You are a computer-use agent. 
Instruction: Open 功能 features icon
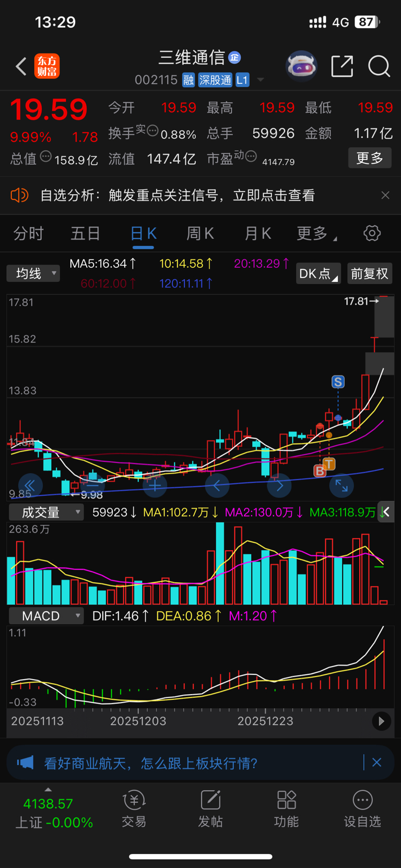click(x=287, y=808)
